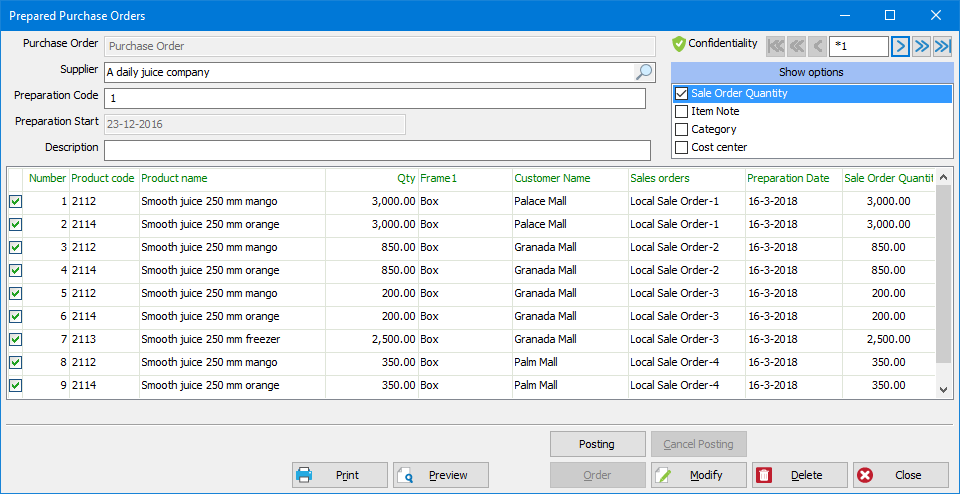Image resolution: width=960 pixels, height=494 pixels.
Task: Click the Frame1 column header
Action: click(465, 178)
